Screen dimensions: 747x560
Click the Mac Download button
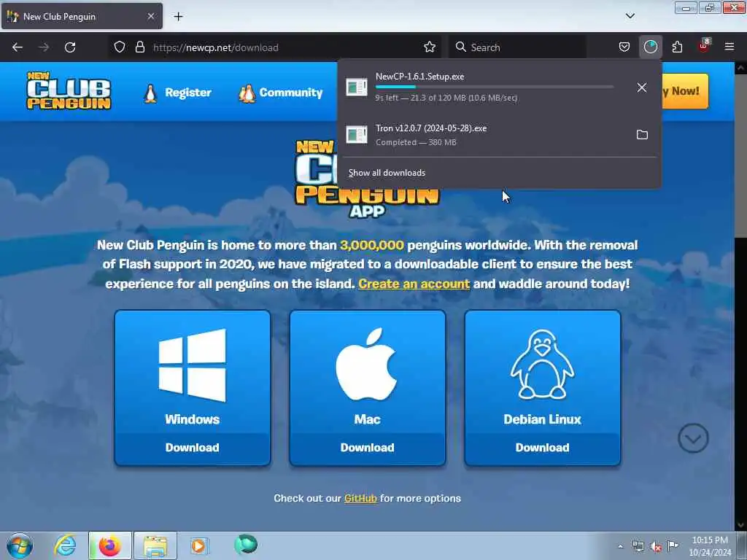(368, 448)
